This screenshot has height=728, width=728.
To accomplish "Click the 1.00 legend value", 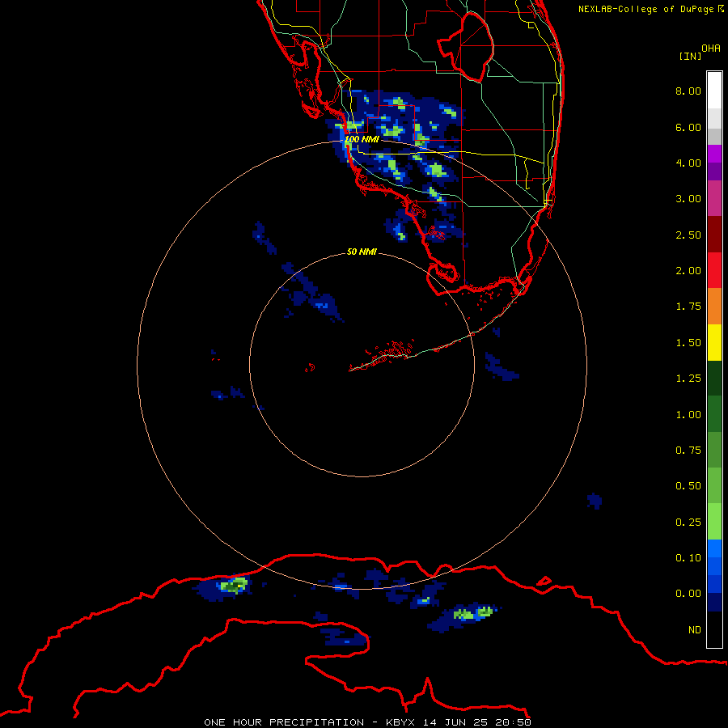I will 688,415.
